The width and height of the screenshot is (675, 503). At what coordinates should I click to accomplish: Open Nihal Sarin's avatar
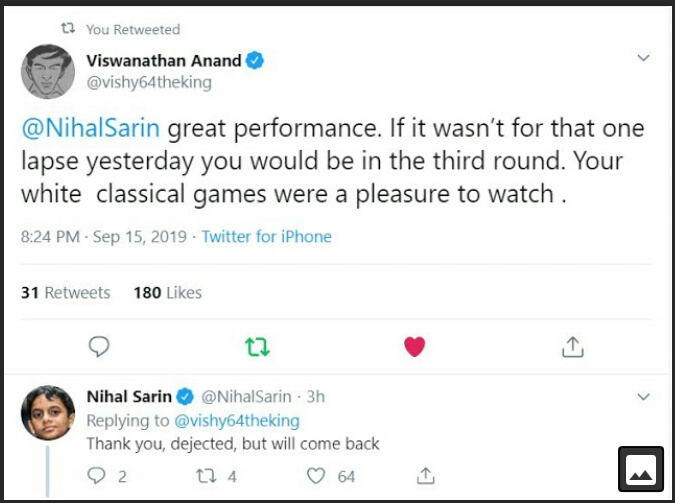[x=48, y=412]
